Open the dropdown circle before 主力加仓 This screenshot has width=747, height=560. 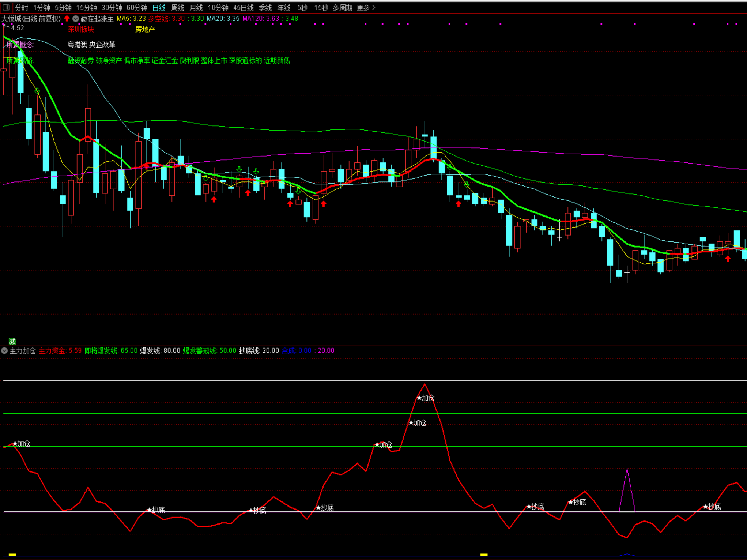[x=4, y=350]
